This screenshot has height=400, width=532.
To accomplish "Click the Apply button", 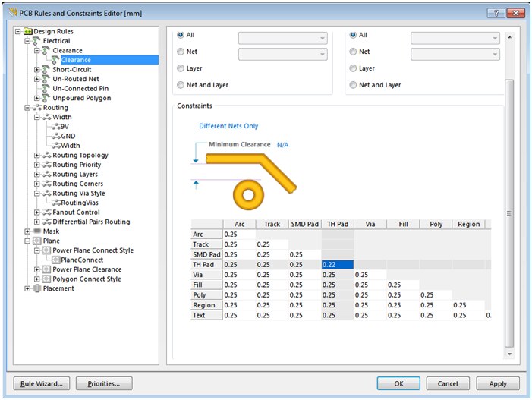I will pos(497,383).
